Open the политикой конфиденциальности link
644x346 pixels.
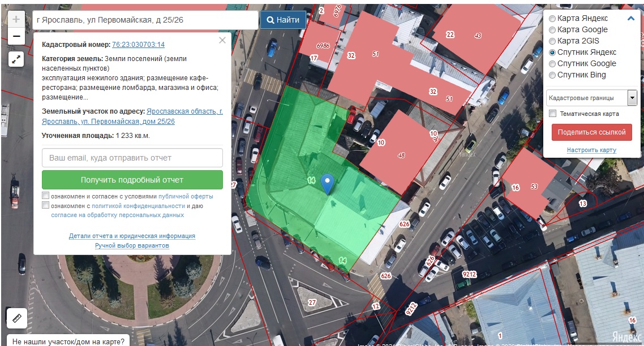[x=139, y=206]
